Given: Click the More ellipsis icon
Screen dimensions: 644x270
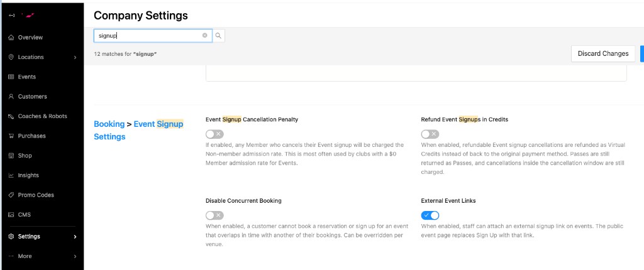Looking at the screenshot, I should tap(11, 256).
